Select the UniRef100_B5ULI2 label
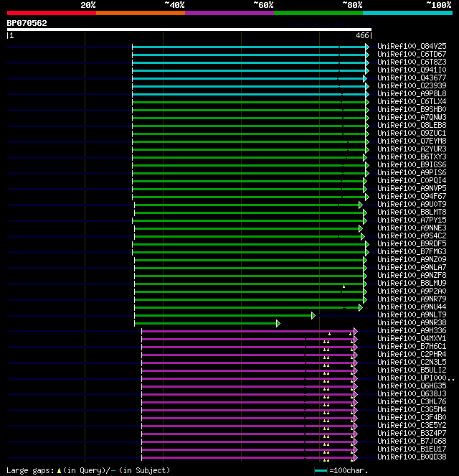Viewport: 459px width, 476px height. 412,370
